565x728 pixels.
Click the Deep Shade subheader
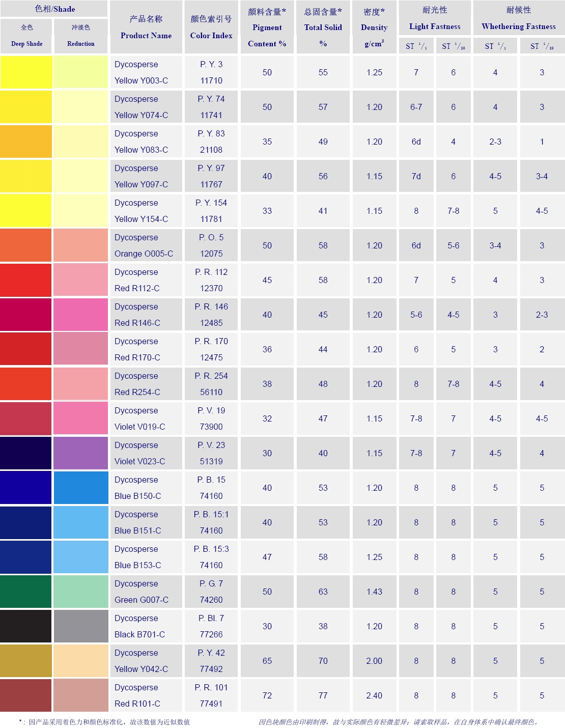coord(26,36)
